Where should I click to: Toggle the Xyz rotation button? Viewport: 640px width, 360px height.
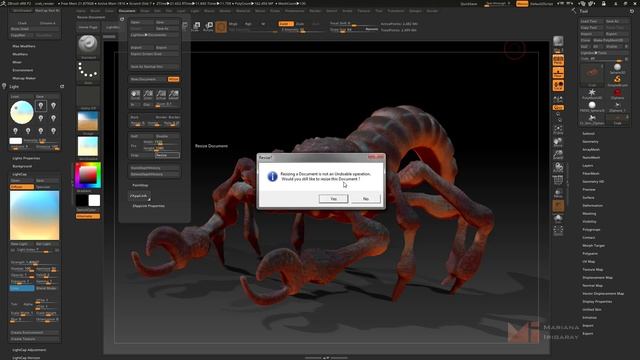558,108
